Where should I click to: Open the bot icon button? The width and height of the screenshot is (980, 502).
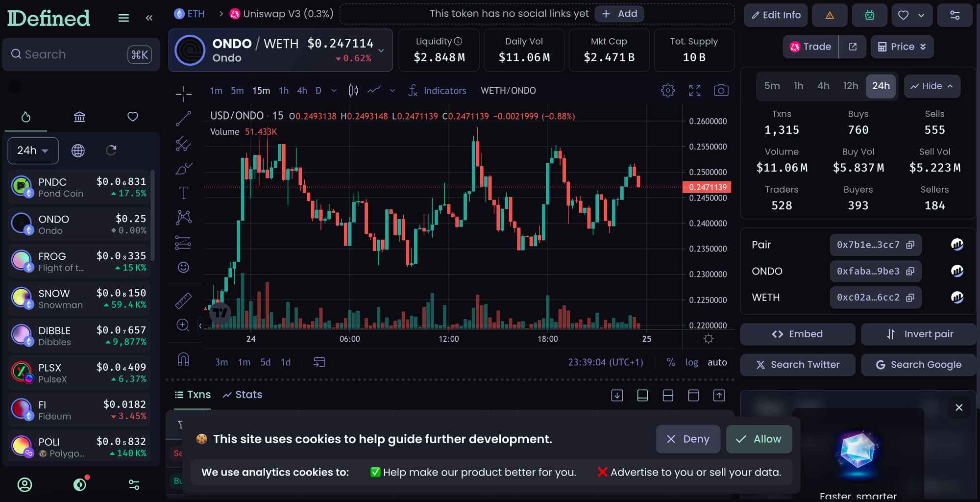pyautogui.click(x=870, y=15)
